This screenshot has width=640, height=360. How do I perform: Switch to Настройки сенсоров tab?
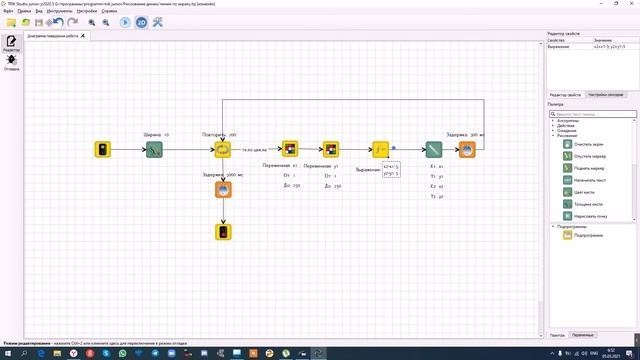coord(606,95)
